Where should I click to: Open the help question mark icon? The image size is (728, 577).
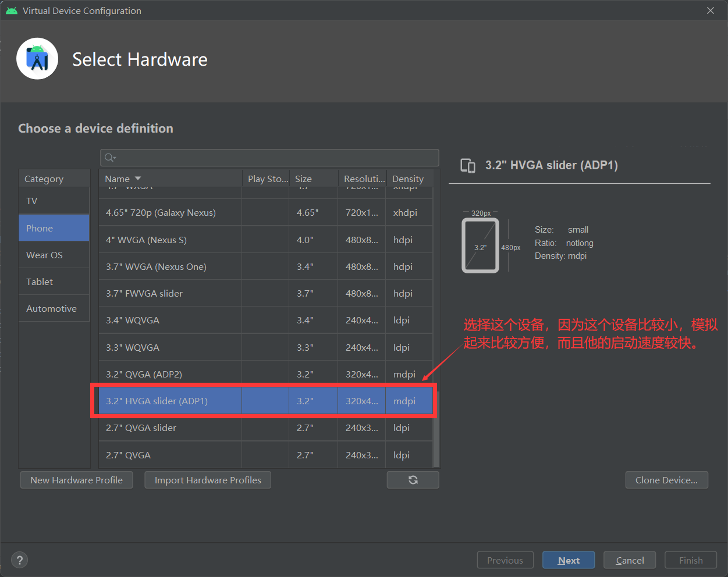tap(20, 560)
